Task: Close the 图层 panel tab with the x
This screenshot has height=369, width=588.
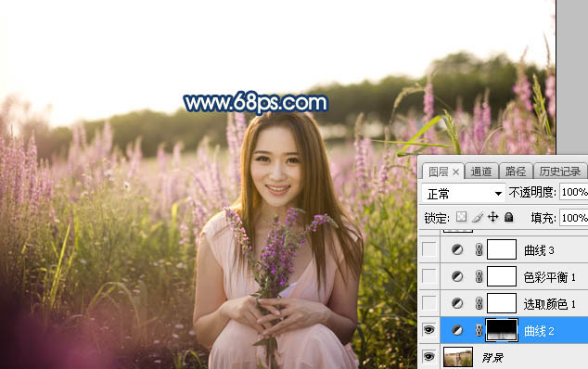Action: point(455,172)
